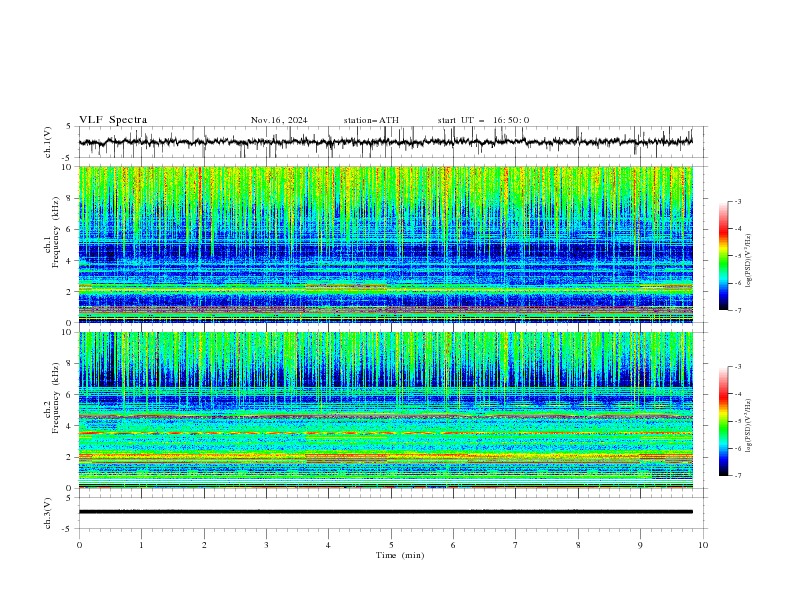Click the date 'Nov.16, 2024'
The width and height of the screenshot is (792, 612).
pyautogui.click(x=279, y=120)
